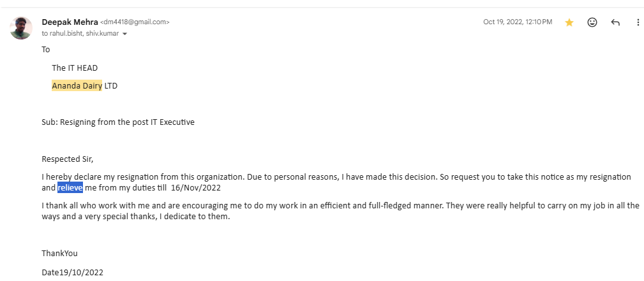
Task: Expand recipient details arrow beside shiv.kumar
Action: point(125,34)
